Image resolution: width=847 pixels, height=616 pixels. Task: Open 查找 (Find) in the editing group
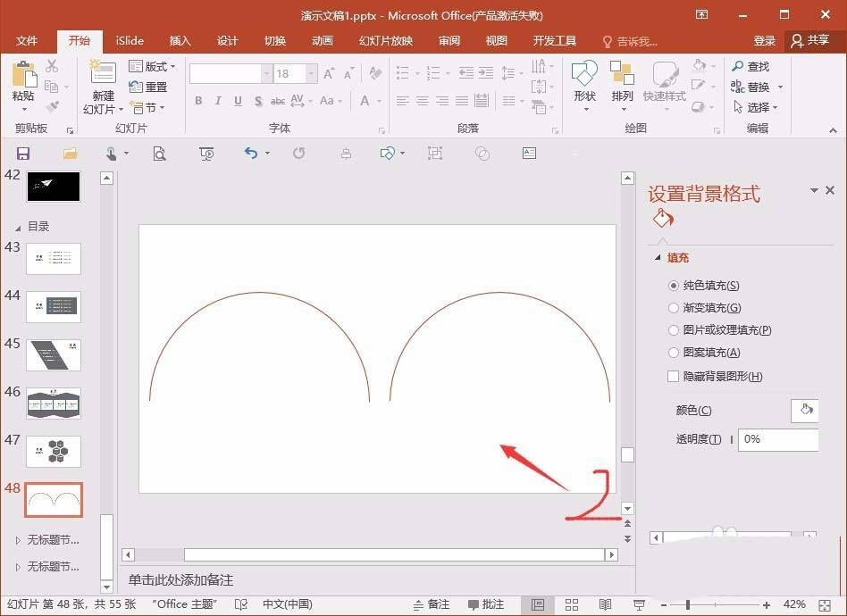pos(753,65)
